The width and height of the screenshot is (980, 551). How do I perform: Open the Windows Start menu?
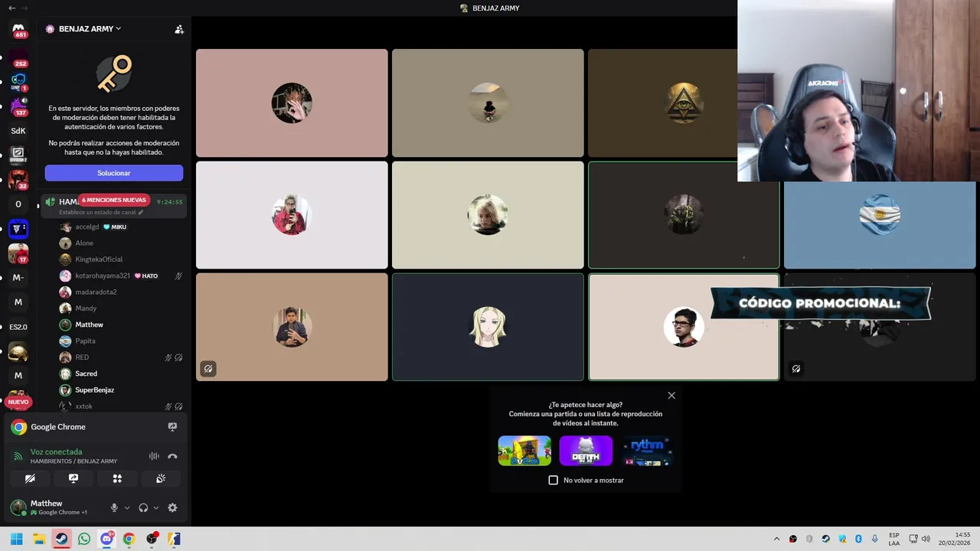click(16, 539)
